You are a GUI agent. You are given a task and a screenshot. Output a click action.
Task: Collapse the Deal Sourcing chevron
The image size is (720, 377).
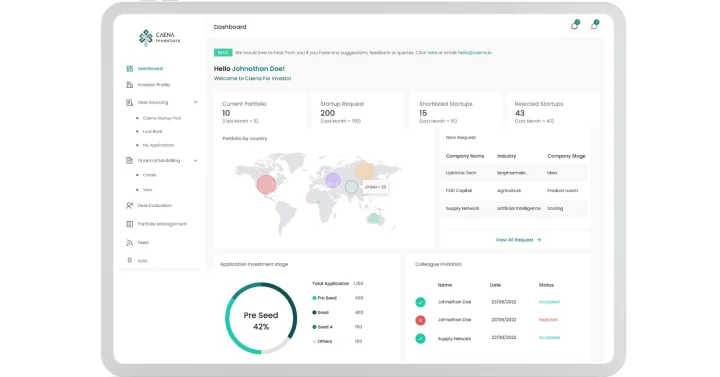pyautogui.click(x=196, y=102)
